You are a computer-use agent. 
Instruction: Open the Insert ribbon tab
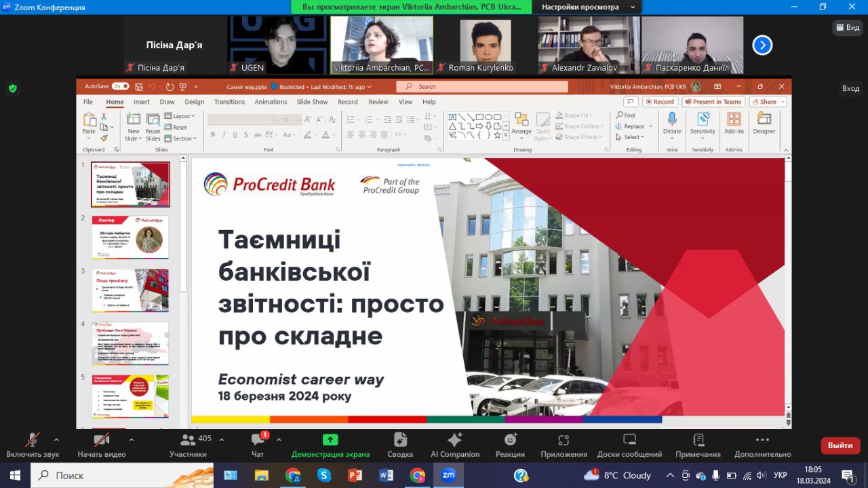tap(142, 102)
